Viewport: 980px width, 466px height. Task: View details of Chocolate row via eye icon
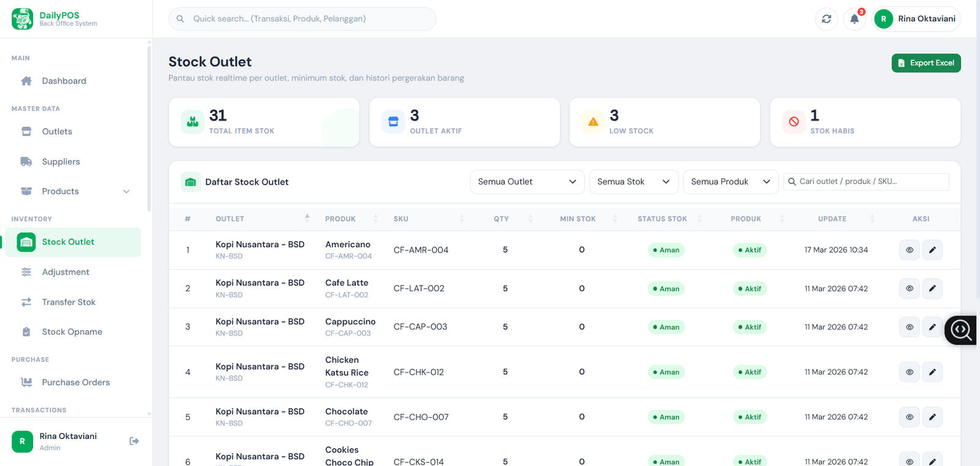click(910, 417)
